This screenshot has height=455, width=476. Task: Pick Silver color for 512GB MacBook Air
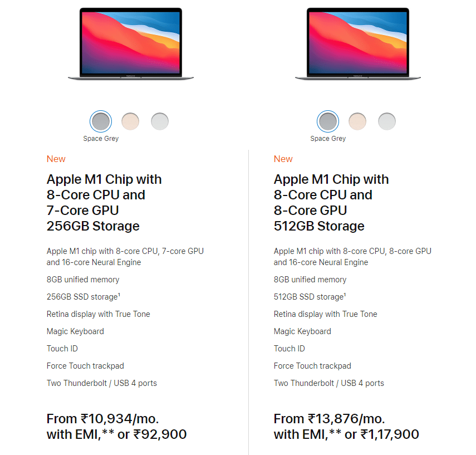(387, 121)
